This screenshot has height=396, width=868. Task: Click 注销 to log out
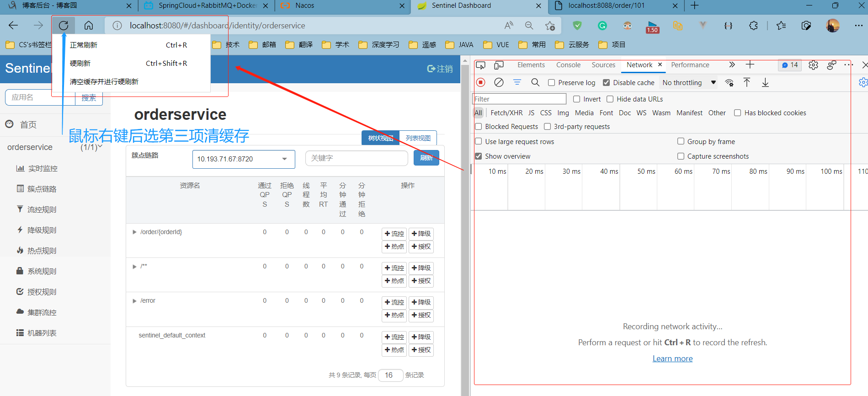click(x=440, y=69)
